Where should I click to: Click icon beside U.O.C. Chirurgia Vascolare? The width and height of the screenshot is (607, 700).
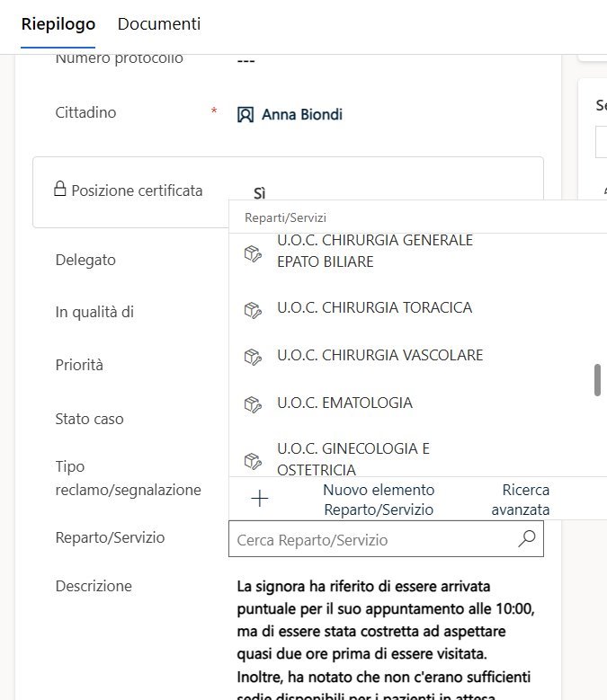(253, 356)
